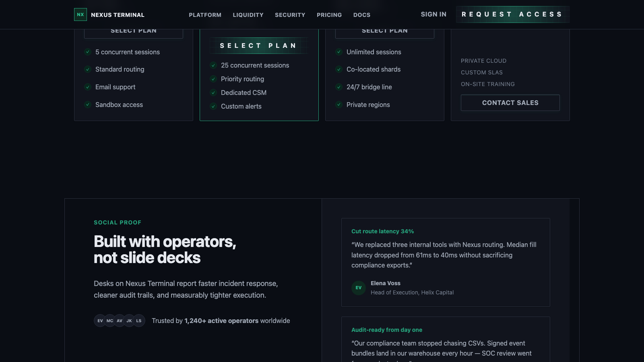The width and height of the screenshot is (644, 362).
Task: Click 'Trusted by 1,240+ active operators worldwide' text
Action: click(221, 321)
